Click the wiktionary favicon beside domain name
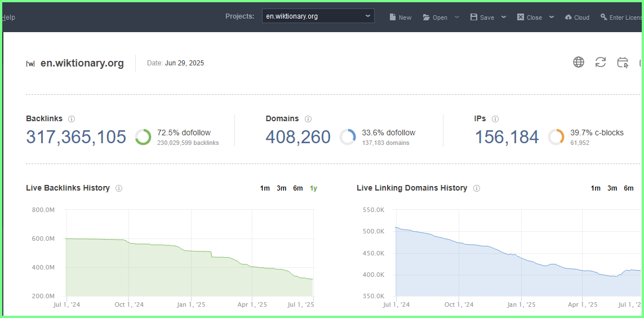 [x=30, y=64]
